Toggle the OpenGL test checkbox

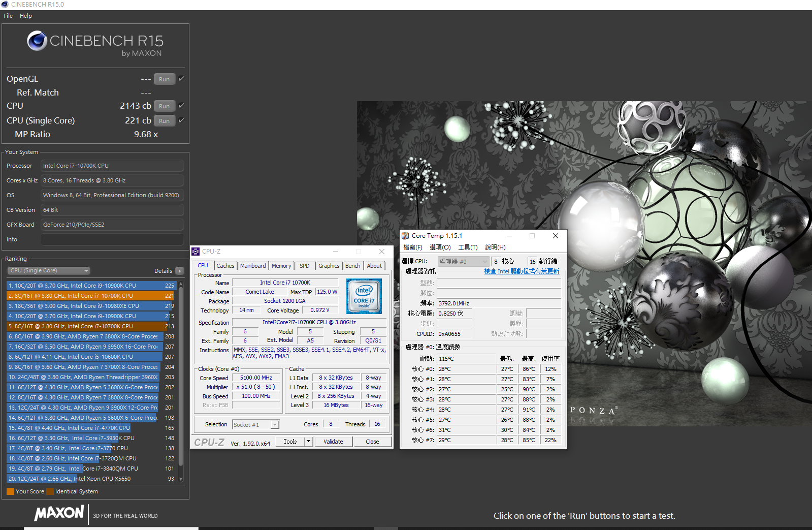click(181, 79)
